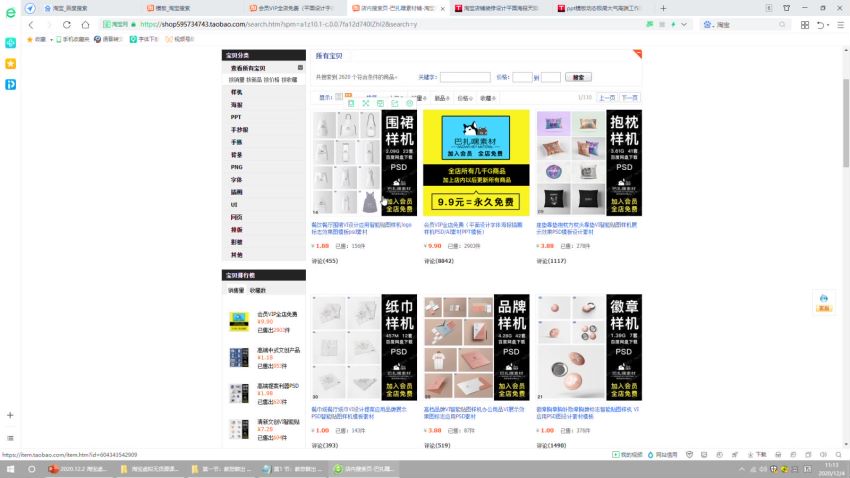Switch to the list view display icon
This screenshot has width=850, height=478.
[339, 97]
